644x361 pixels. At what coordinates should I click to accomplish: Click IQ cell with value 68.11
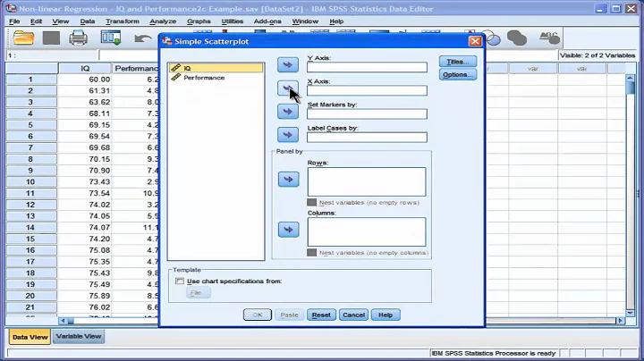click(85, 113)
